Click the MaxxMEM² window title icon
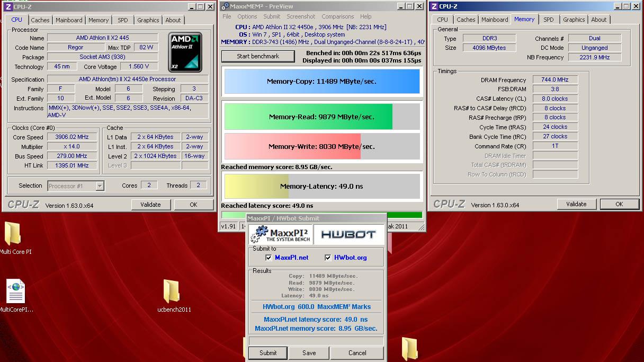 pyautogui.click(x=225, y=6)
